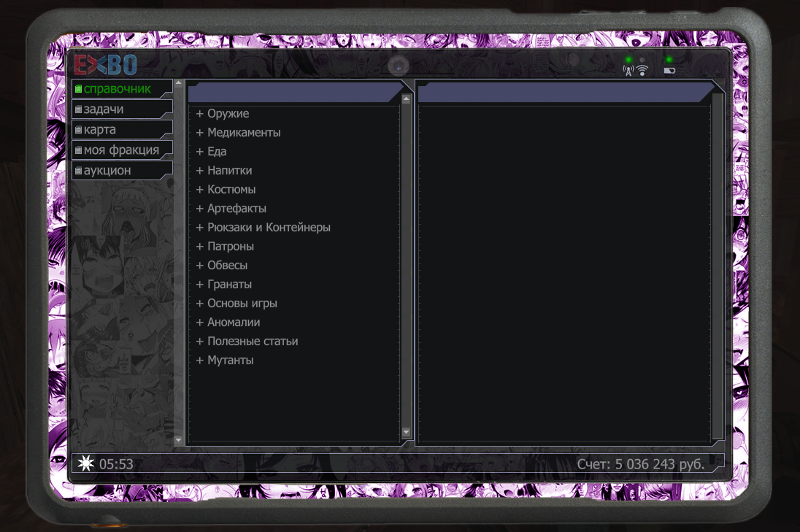
Task: Expand the Медикаменты category plus sign
Action: point(199,133)
